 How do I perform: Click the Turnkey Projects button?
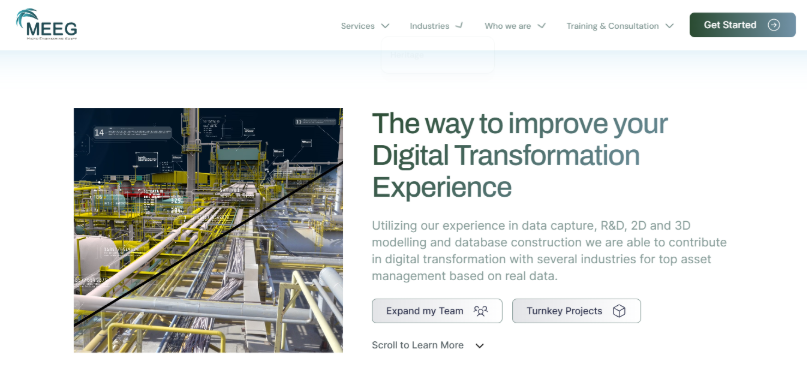(576, 311)
